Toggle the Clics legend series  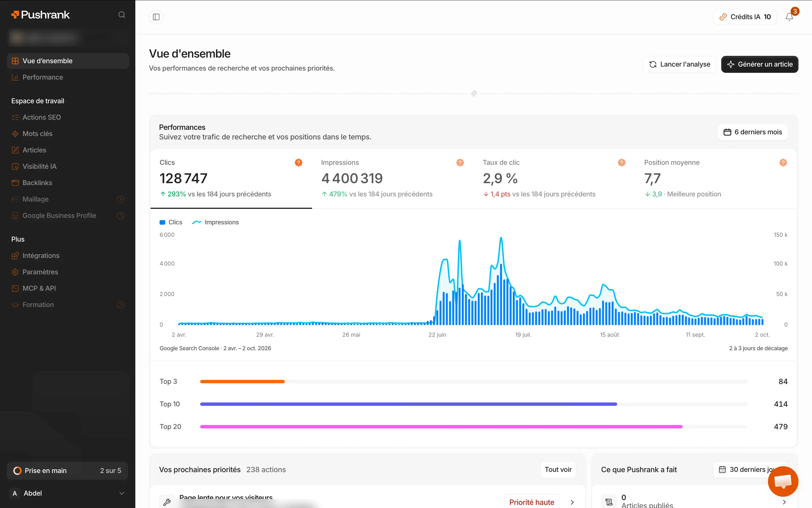(x=171, y=222)
